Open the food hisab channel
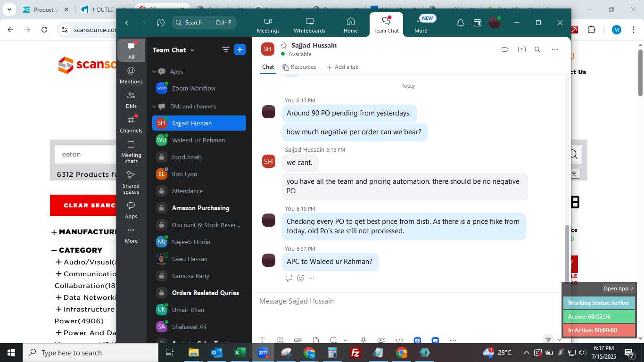The height and width of the screenshot is (362, 644). tap(199, 157)
